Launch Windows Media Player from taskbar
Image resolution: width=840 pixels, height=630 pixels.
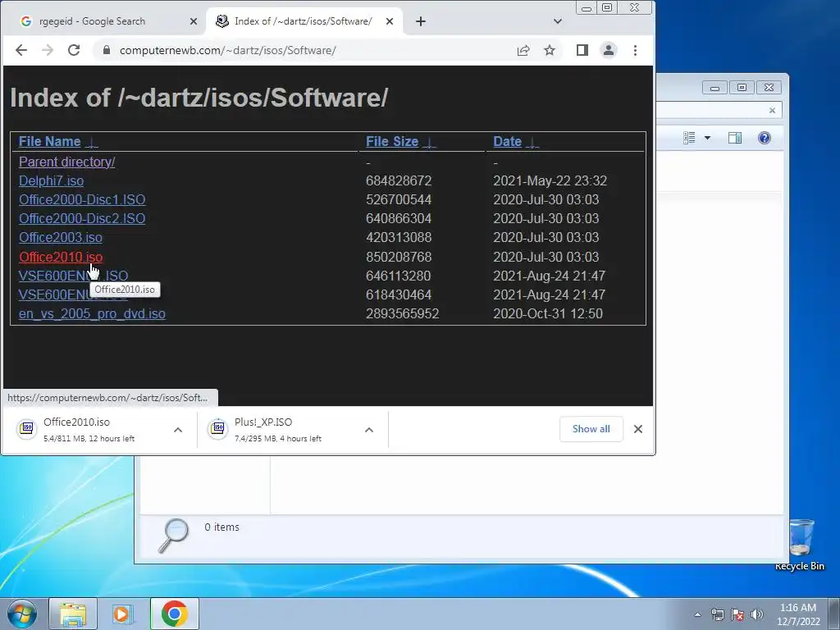pos(123,614)
